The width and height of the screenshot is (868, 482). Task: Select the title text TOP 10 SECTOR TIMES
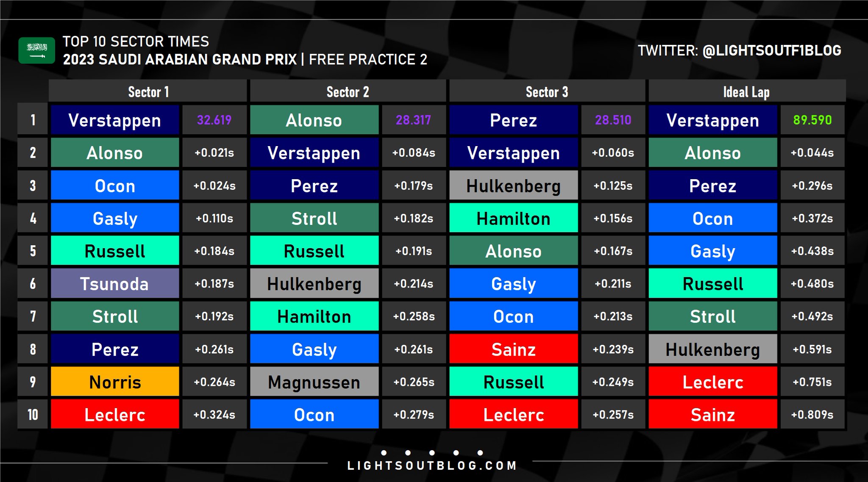[136, 42]
